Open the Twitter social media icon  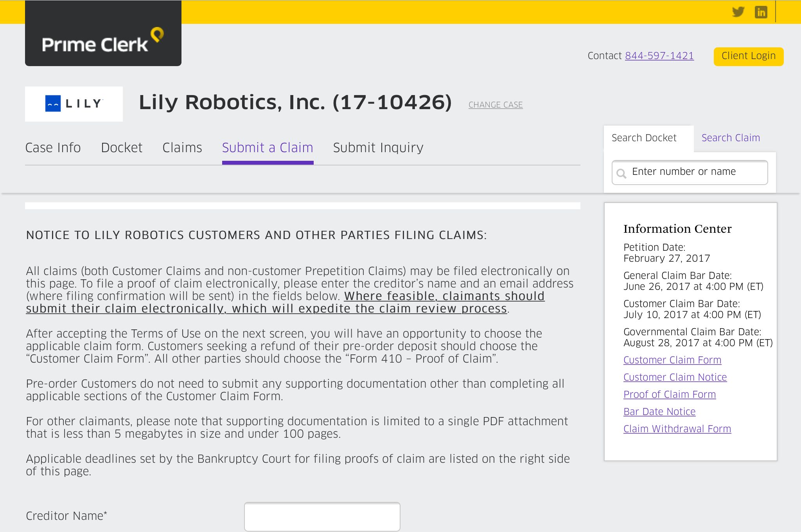point(738,12)
